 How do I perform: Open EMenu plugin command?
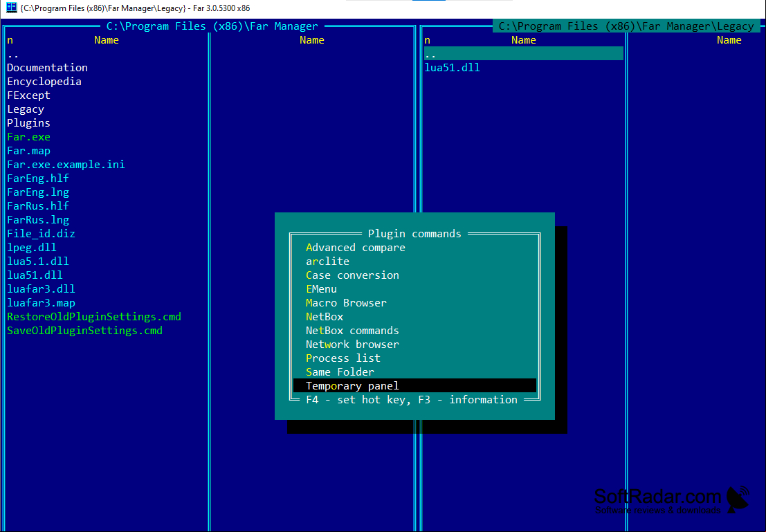point(321,289)
